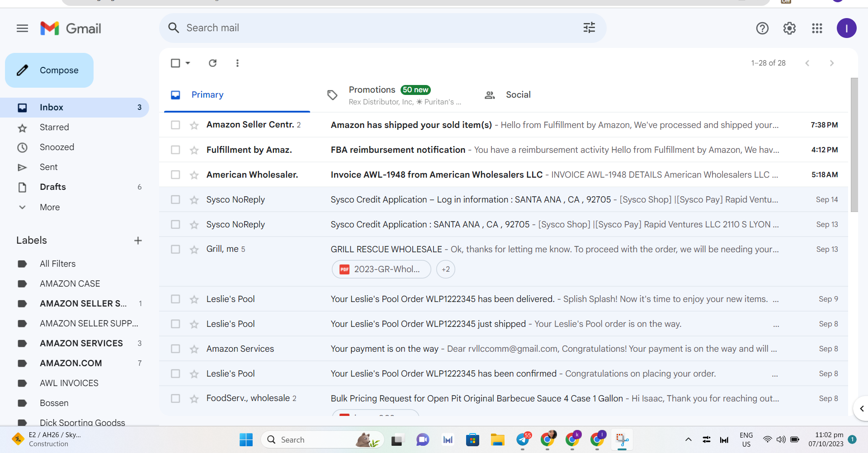The height and width of the screenshot is (453, 868).
Task: Open the Google account avatar
Action: [846, 28]
